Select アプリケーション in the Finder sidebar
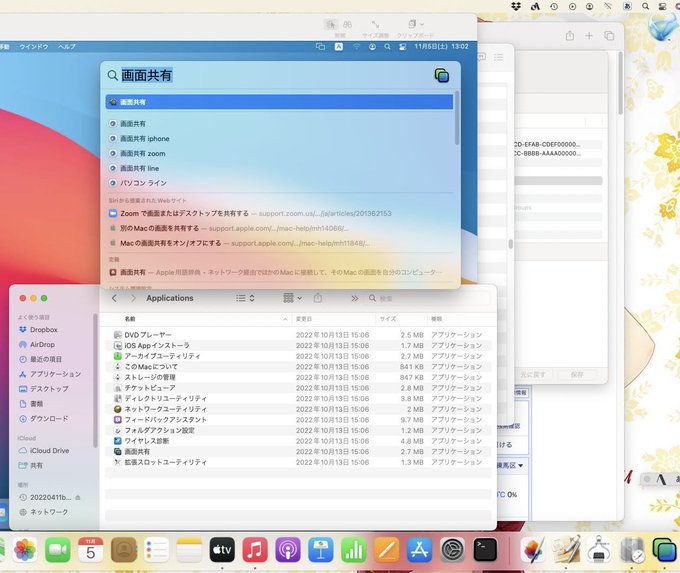The height and width of the screenshot is (573, 680). pos(50,374)
